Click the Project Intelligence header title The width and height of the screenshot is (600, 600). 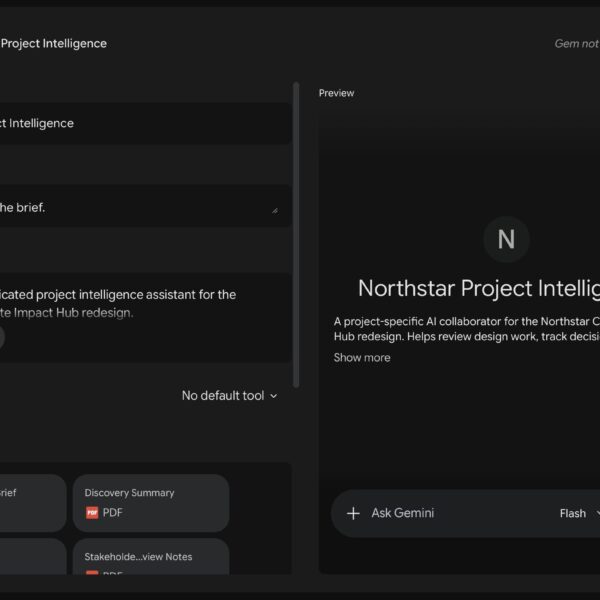pyautogui.click(x=54, y=43)
